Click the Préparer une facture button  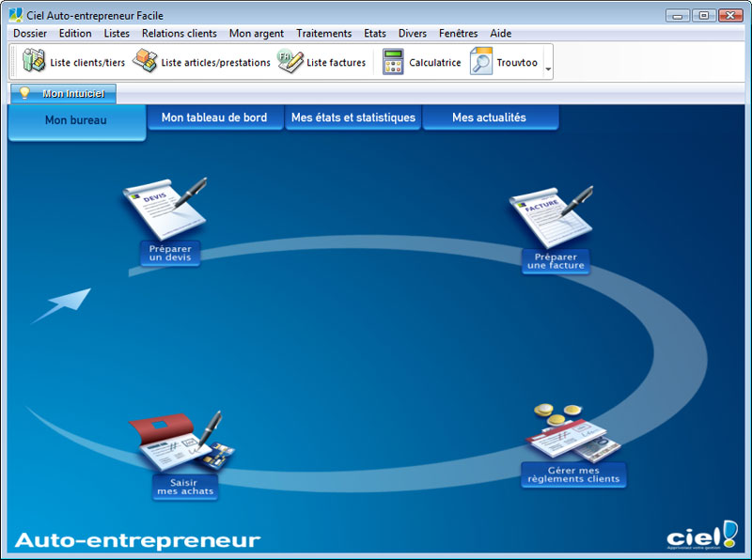pyautogui.click(x=556, y=261)
